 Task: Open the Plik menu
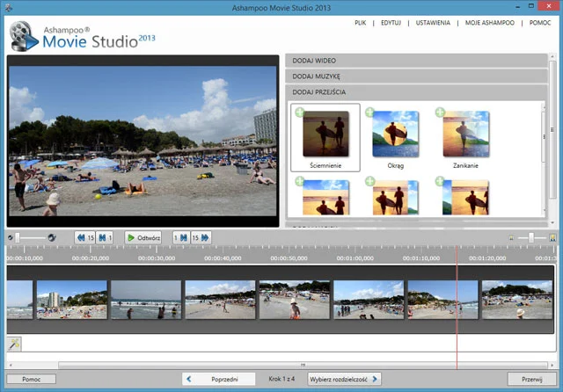click(x=362, y=21)
